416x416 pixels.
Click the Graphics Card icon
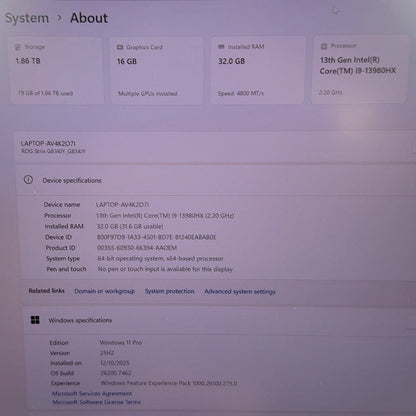pyautogui.click(x=120, y=47)
